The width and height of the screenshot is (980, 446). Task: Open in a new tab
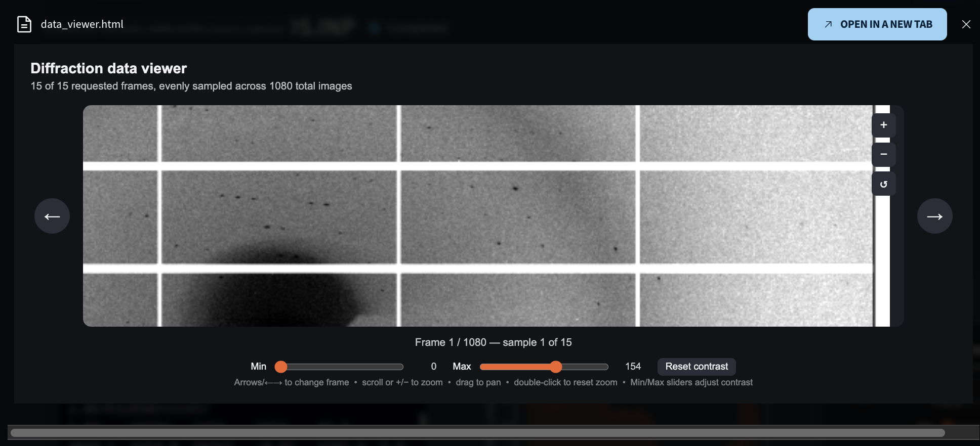(877, 24)
